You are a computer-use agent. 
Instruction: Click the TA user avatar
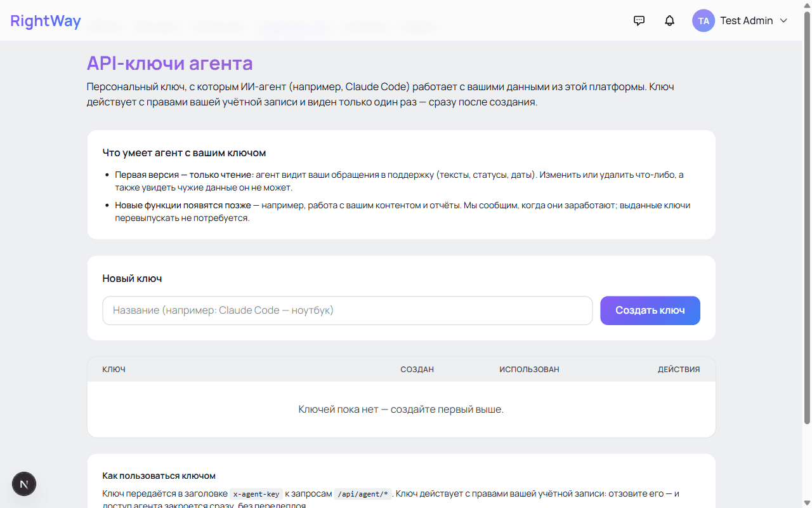click(x=704, y=20)
